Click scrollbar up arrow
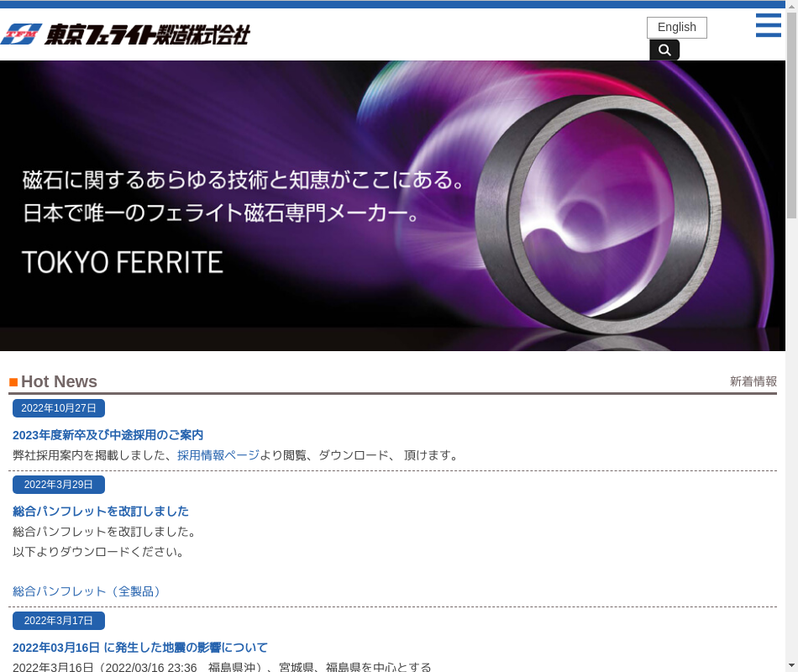798x672 pixels. click(x=791, y=5)
